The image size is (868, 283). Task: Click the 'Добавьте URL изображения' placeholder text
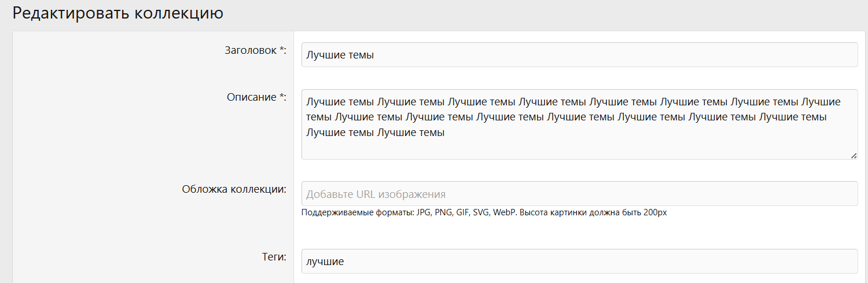coord(376,194)
